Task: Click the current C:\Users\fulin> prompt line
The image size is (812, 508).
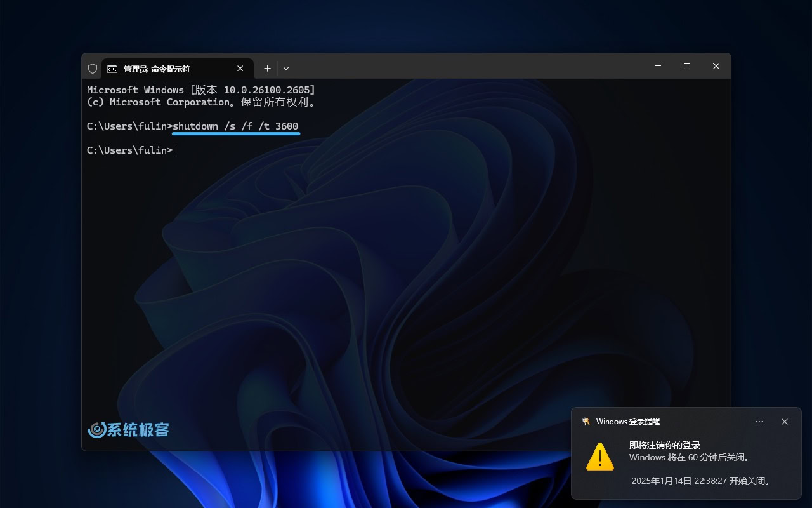Action: coord(130,150)
